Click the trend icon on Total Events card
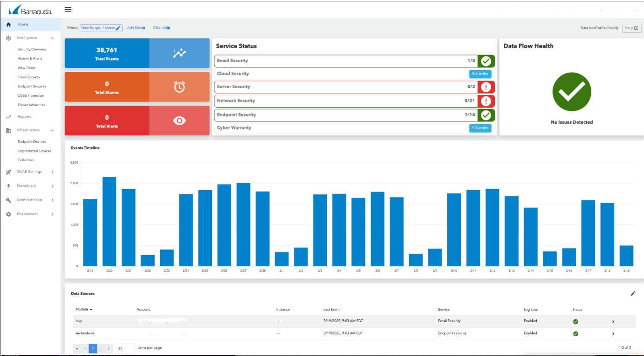644x356 pixels. coord(179,53)
